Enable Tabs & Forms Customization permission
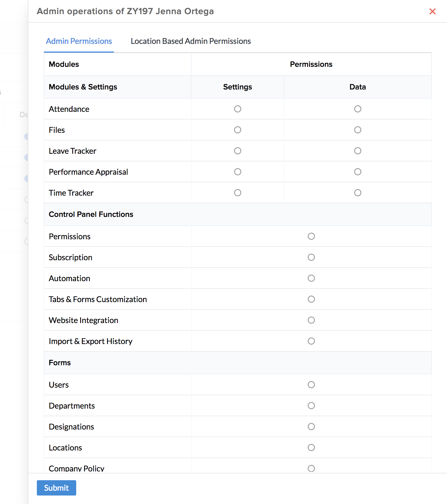The height and width of the screenshot is (504, 447). pos(311,299)
